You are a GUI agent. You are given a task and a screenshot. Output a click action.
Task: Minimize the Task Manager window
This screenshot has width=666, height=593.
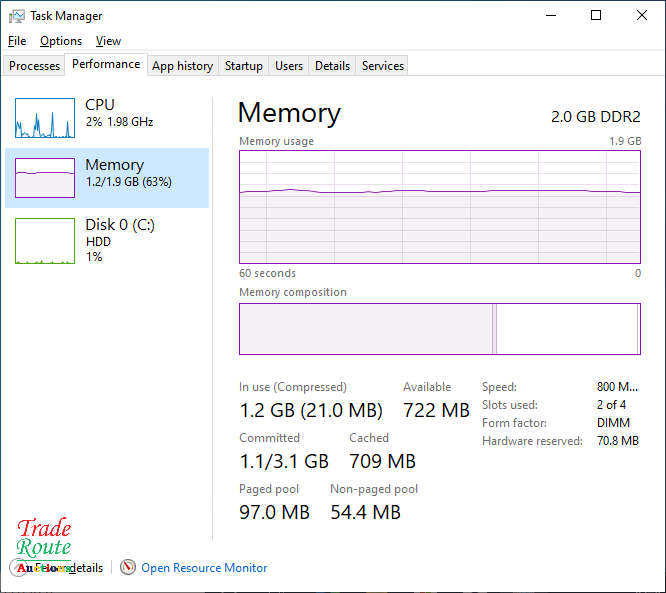[x=550, y=16]
